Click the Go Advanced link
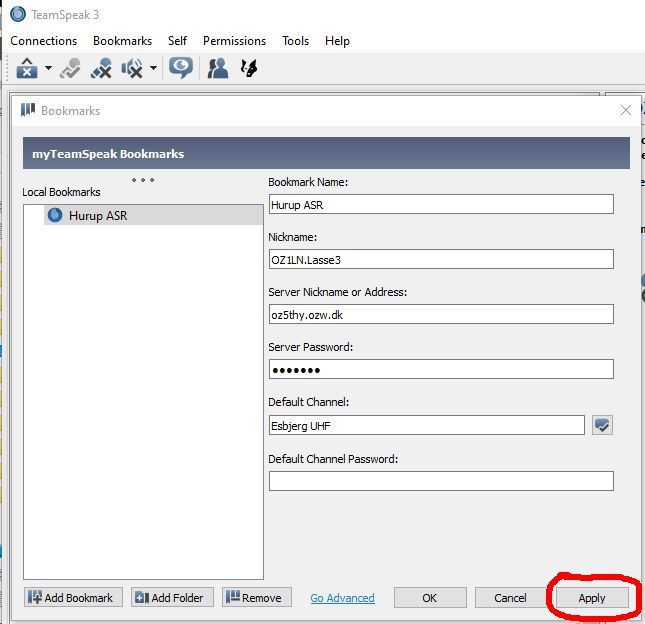The width and height of the screenshot is (645, 624). click(x=342, y=598)
